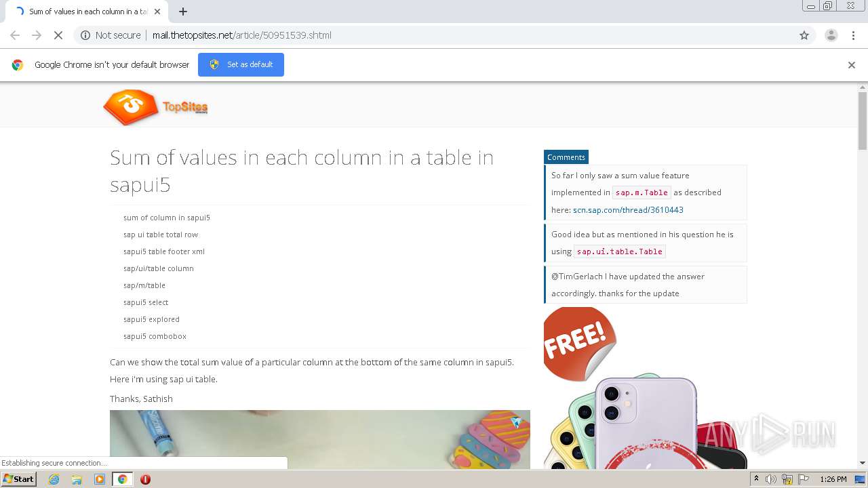This screenshot has width=868, height=488.
Task: Click the 'Thanks, Sathish' text
Action: click(141, 399)
